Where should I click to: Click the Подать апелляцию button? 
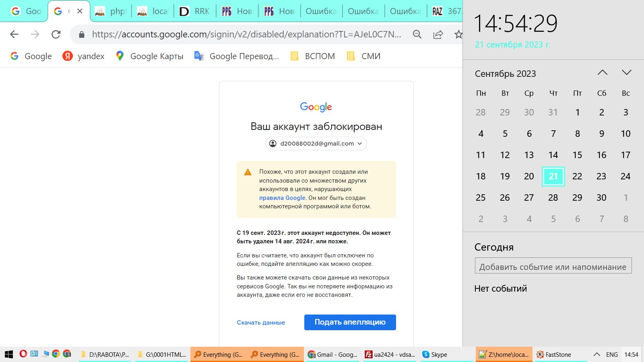350,322
